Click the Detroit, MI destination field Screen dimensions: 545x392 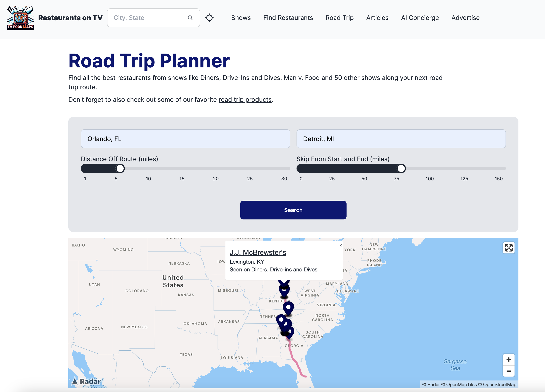pyautogui.click(x=401, y=139)
